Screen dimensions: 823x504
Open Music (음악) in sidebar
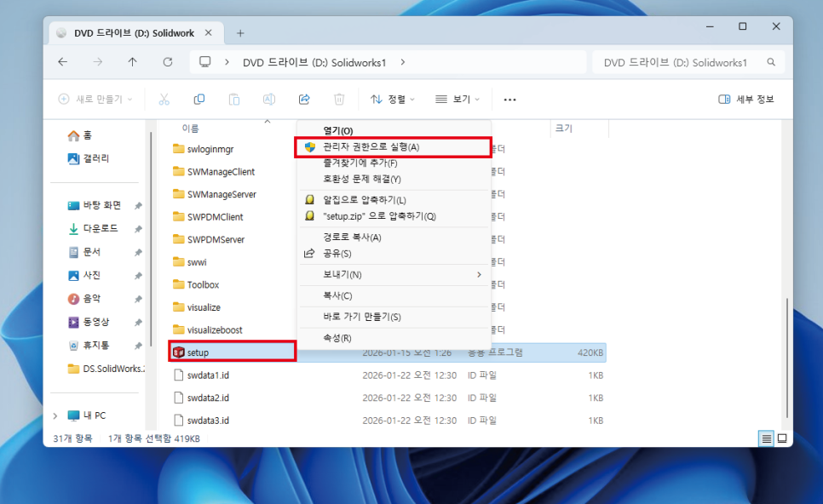pos(84,299)
